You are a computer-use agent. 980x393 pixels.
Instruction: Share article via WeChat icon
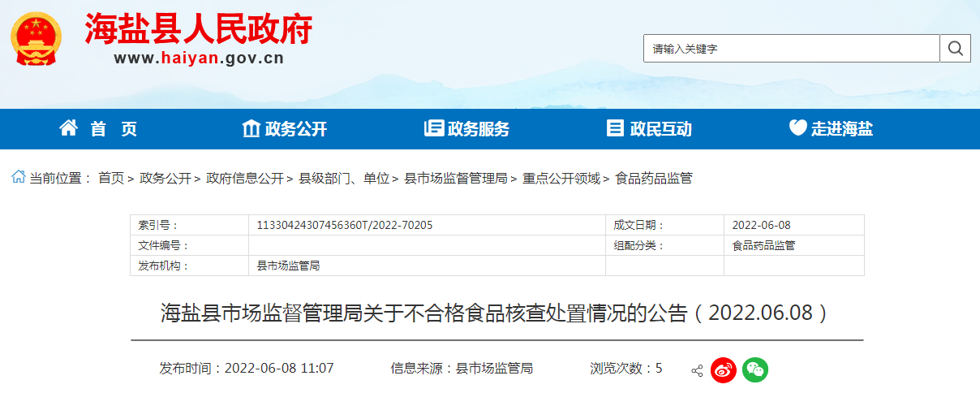tap(754, 369)
